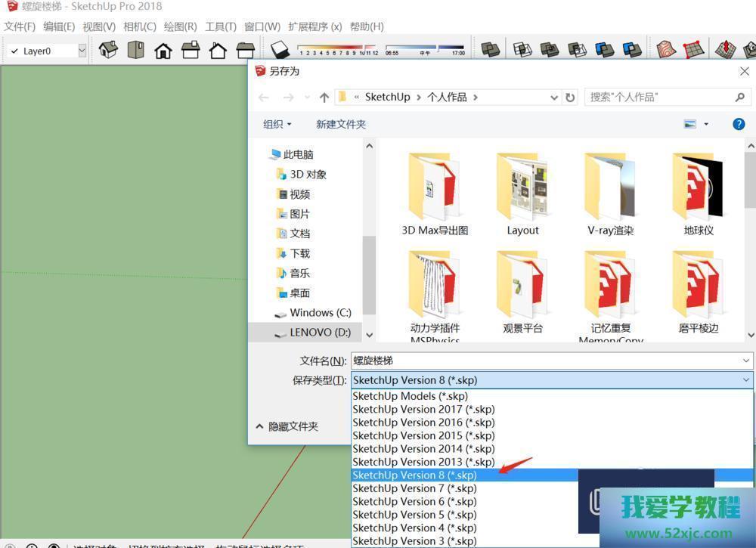This screenshot has width=756, height=548.
Task: Select LENOVO (D:) drive in sidebar
Action: [x=320, y=332]
